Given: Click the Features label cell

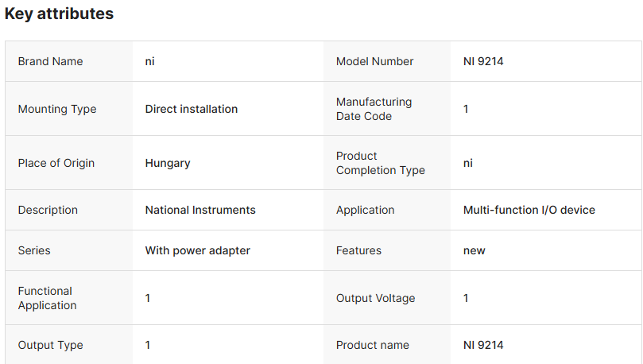Looking at the screenshot, I should pos(358,250).
